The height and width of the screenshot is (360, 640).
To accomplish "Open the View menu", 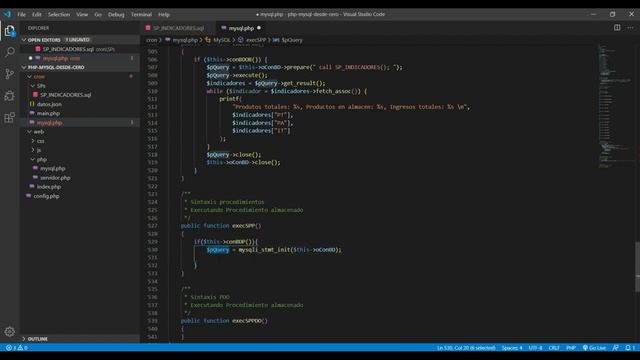I will click(82, 14).
